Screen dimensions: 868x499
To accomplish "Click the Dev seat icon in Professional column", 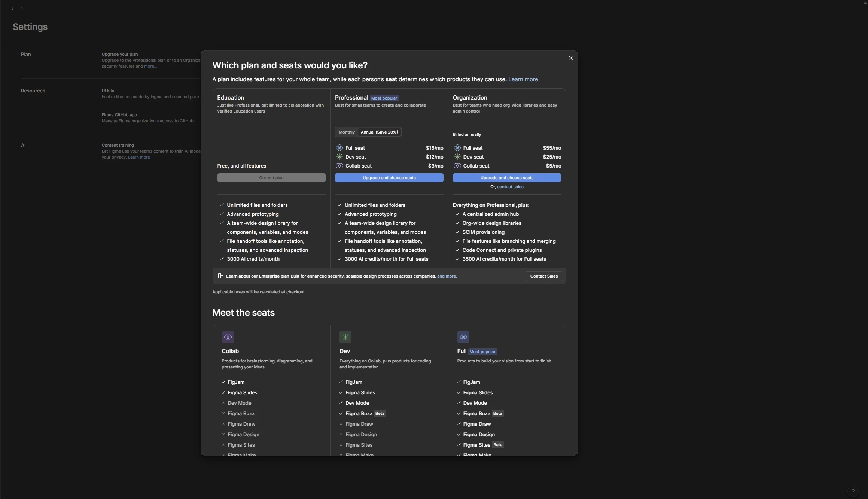I will 339,157.
